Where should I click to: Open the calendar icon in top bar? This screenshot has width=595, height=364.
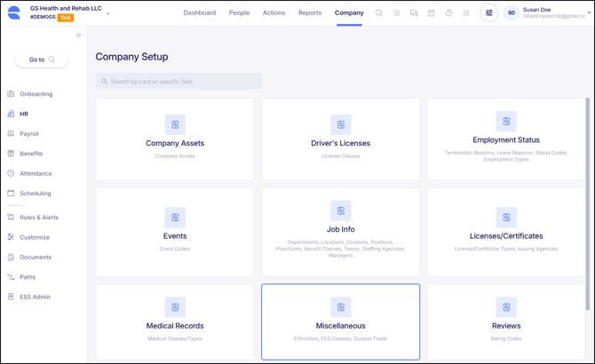click(x=432, y=13)
